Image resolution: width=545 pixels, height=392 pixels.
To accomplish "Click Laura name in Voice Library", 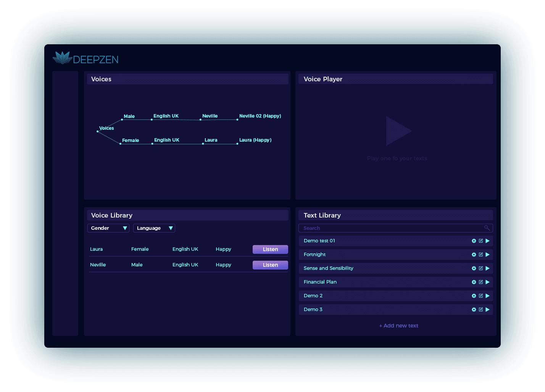I will (x=96, y=249).
